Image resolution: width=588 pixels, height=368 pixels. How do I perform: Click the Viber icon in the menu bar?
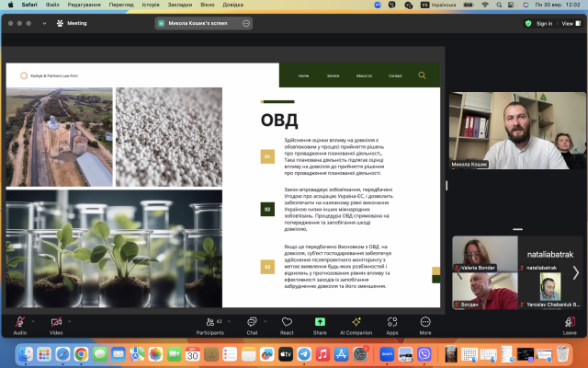point(392,5)
